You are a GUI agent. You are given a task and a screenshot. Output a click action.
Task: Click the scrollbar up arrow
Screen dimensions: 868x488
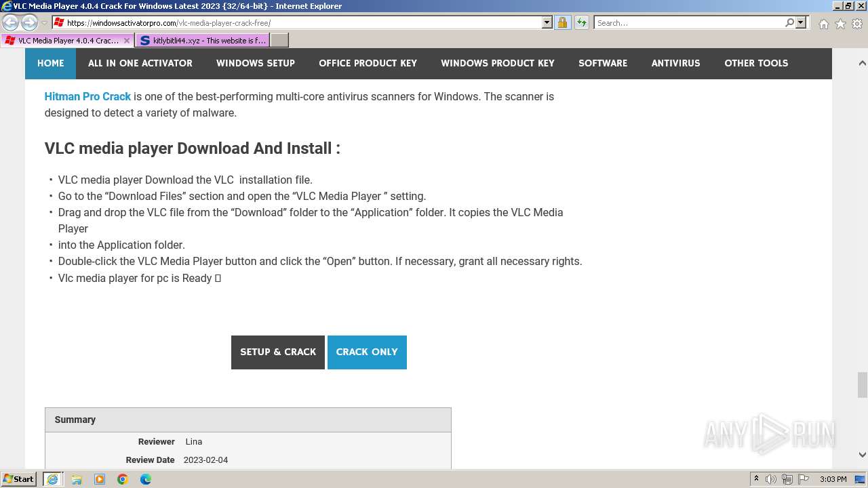[863, 63]
